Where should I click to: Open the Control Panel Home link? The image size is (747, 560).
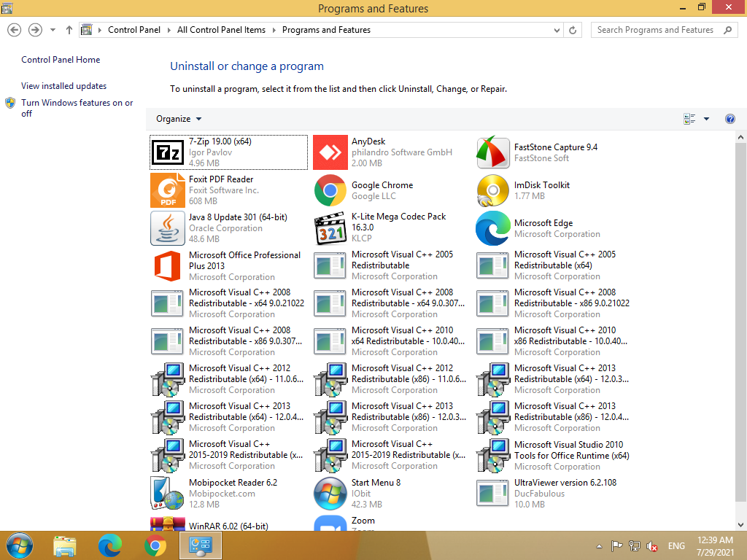pyautogui.click(x=61, y=60)
